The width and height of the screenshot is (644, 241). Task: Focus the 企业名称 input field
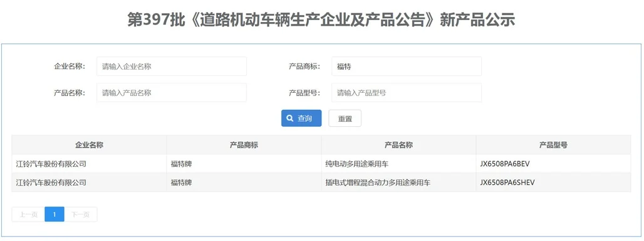(x=172, y=67)
